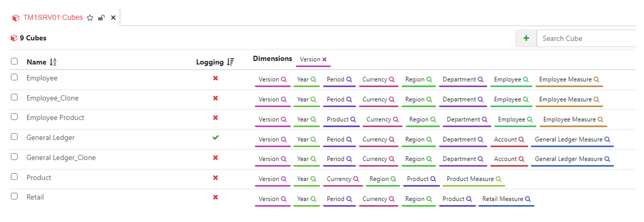Viewport: 644px width, 222px height.
Task: Click Employee Measure search icon in Employee row
Action: coord(596,79)
